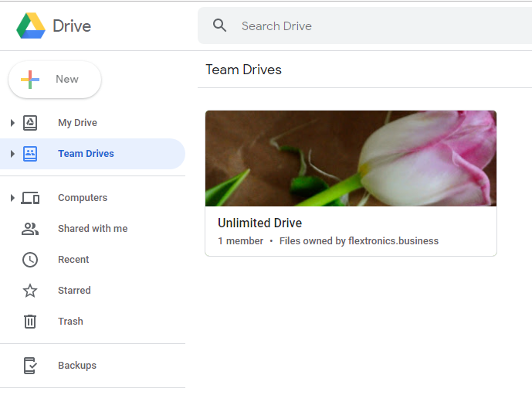Click the Drive wordmark text
This screenshot has width=532, height=402.
click(72, 26)
